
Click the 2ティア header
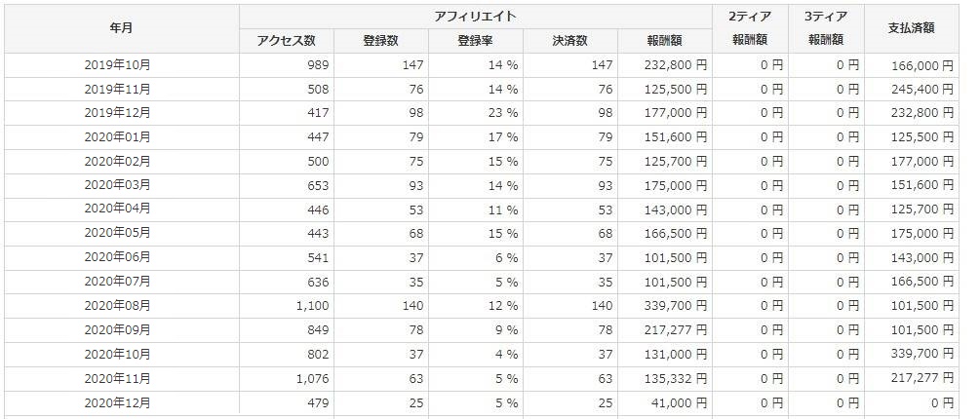point(750,17)
